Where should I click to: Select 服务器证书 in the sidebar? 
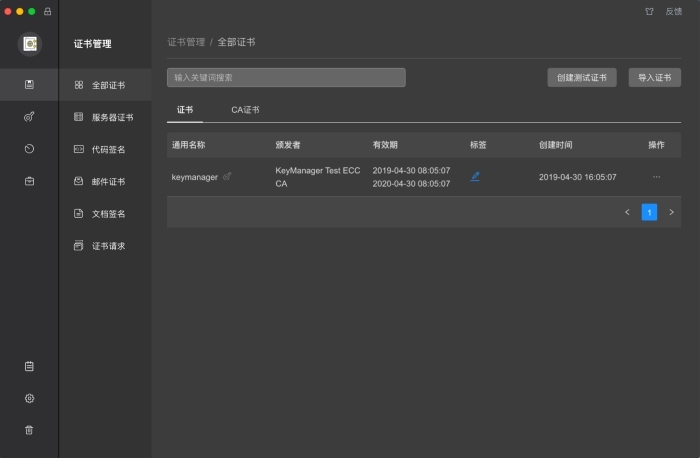[x=111, y=117]
